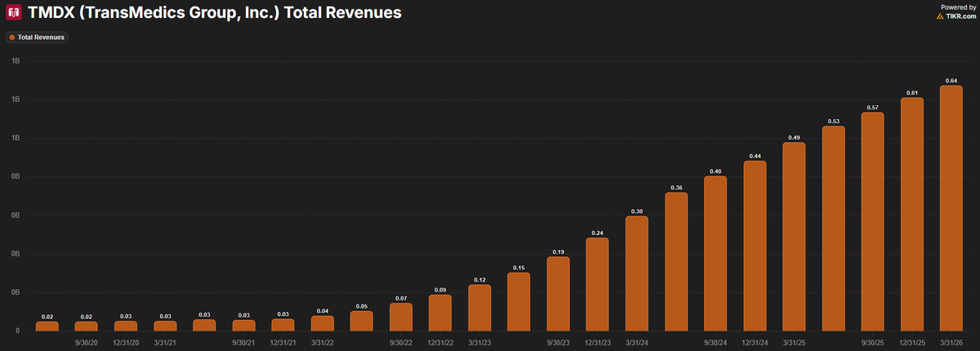The image size is (980, 351).
Task: Select the bar for 12/31/25
Action: click(912, 214)
